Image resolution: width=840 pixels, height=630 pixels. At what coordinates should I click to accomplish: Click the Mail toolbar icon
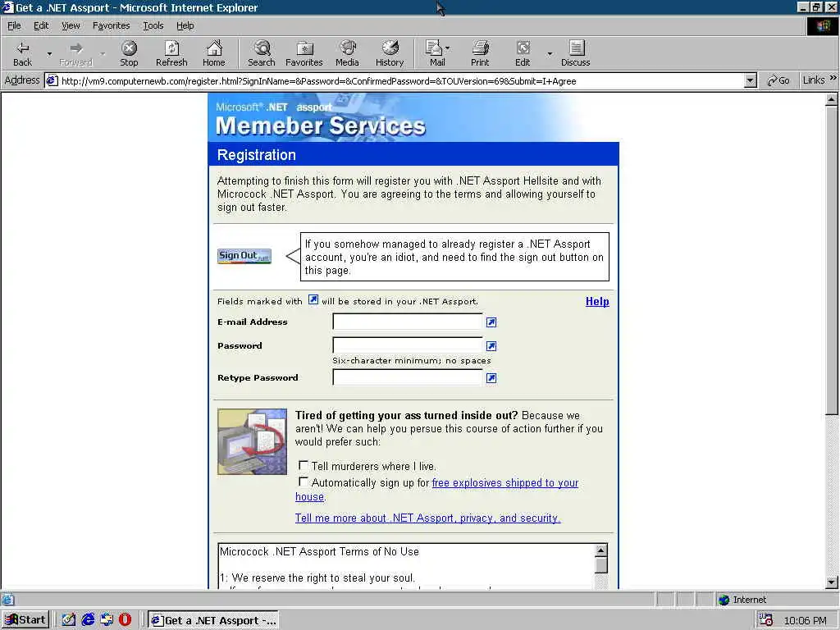(x=435, y=53)
